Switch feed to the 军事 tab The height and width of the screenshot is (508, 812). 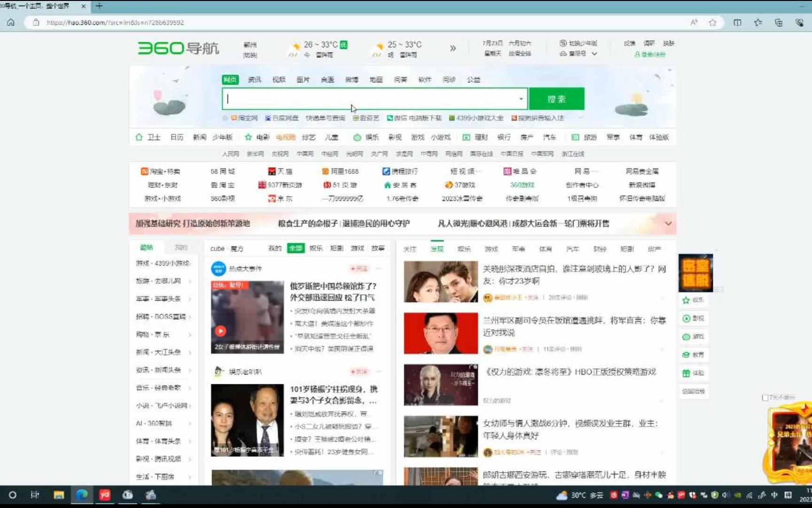tap(518, 249)
